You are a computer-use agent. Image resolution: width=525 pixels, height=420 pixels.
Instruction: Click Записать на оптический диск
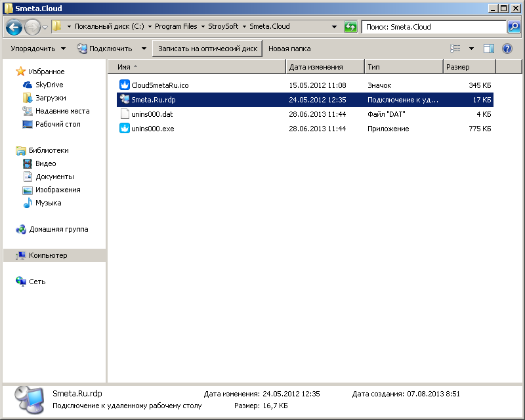coord(207,49)
